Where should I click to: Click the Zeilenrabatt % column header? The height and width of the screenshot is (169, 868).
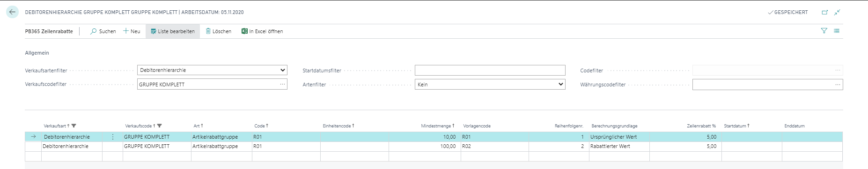(x=701, y=126)
